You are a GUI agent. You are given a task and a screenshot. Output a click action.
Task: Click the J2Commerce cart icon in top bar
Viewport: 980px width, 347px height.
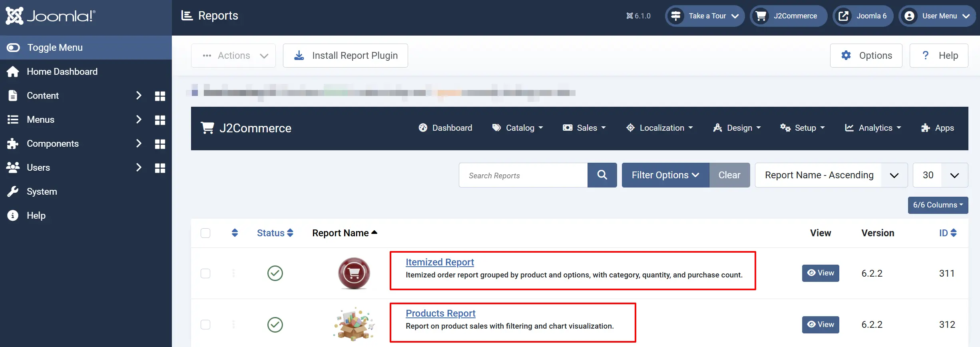pyautogui.click(x=761, y=16)
